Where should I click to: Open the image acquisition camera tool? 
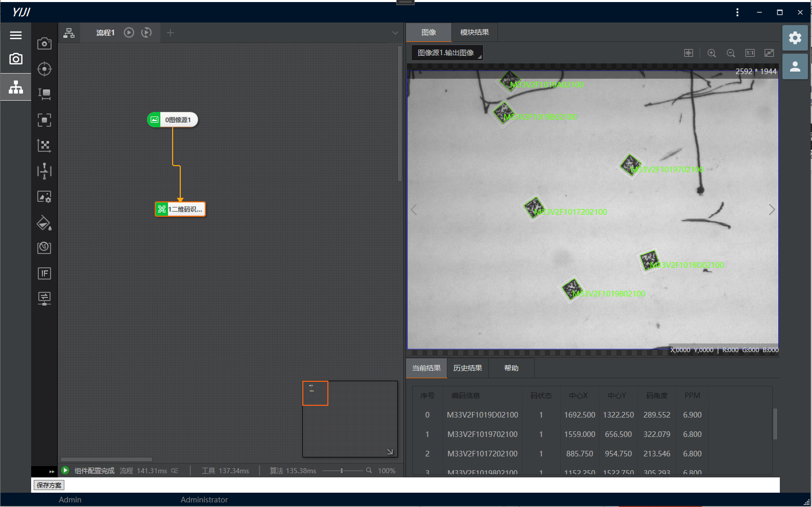[44, 43]
